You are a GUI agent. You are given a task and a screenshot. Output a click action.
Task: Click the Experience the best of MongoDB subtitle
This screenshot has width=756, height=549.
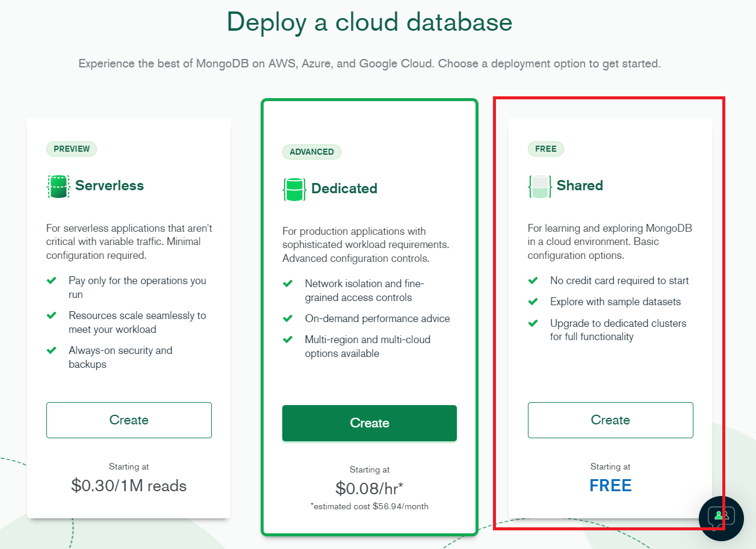(x=370, y=63)
